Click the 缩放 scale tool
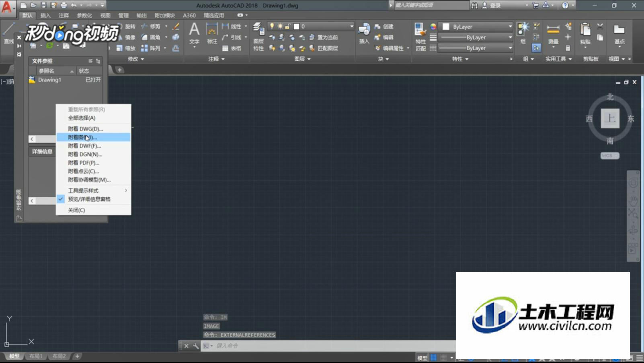The image size is (644, 363). tap(126, 48)
